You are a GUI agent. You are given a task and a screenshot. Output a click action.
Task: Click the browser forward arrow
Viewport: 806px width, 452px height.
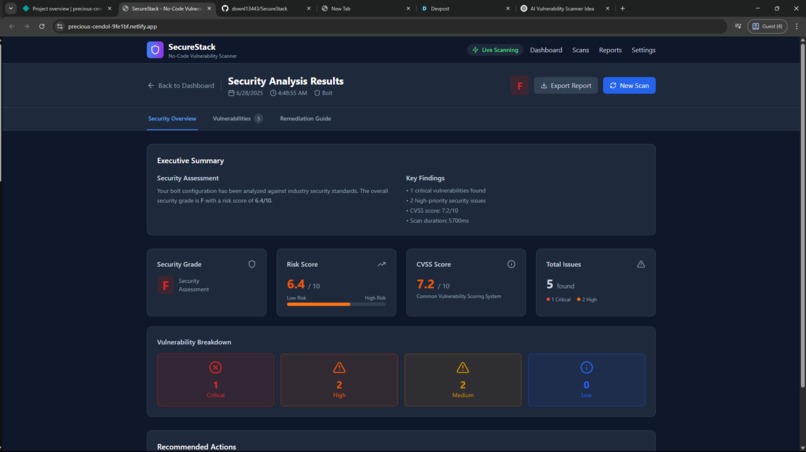[x=27, y=26]
